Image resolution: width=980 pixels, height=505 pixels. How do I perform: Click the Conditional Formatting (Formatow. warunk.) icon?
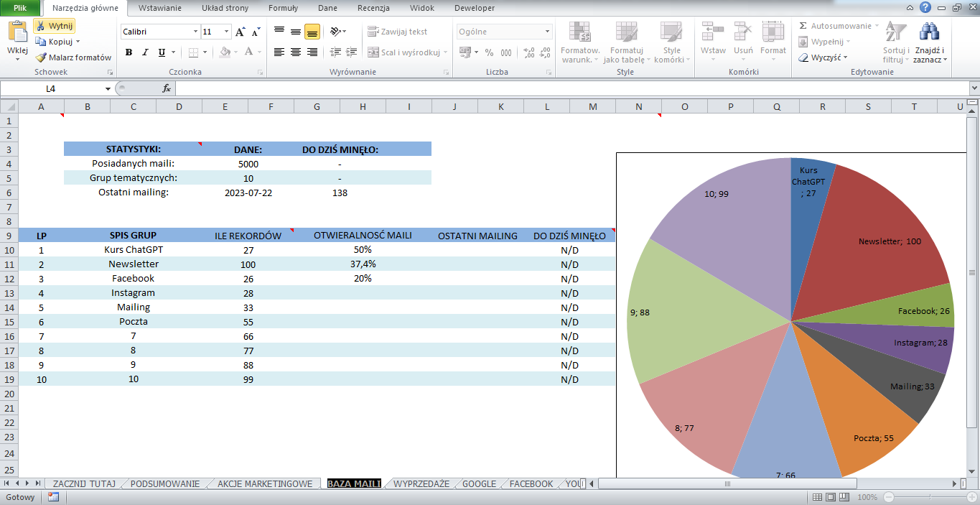click(580, 33)
